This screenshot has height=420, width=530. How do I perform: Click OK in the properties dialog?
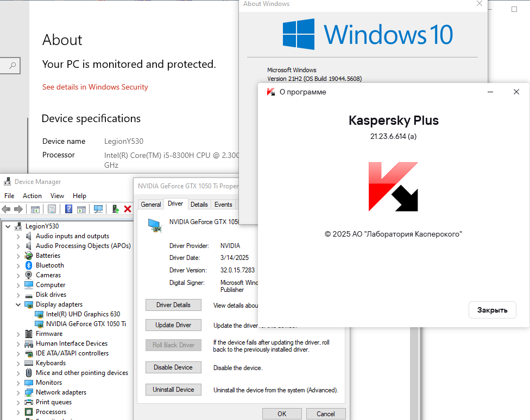coord(282,414)
